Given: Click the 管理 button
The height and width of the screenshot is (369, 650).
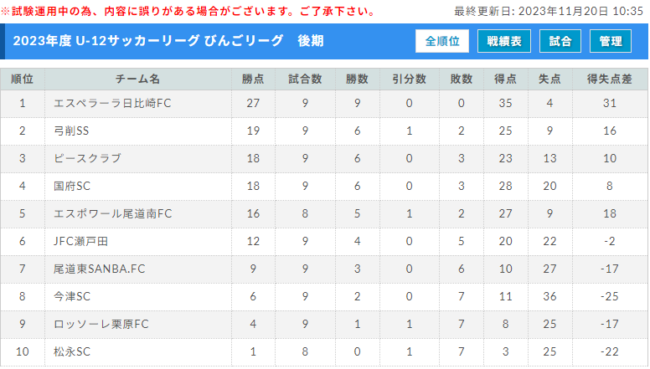Looking at the screenshot, I should coord(610,41).
